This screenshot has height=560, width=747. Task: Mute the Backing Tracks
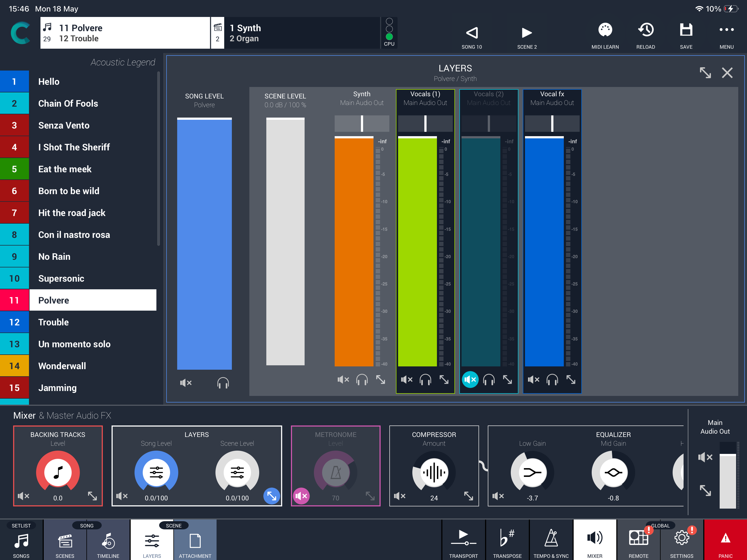pos(24,496)
